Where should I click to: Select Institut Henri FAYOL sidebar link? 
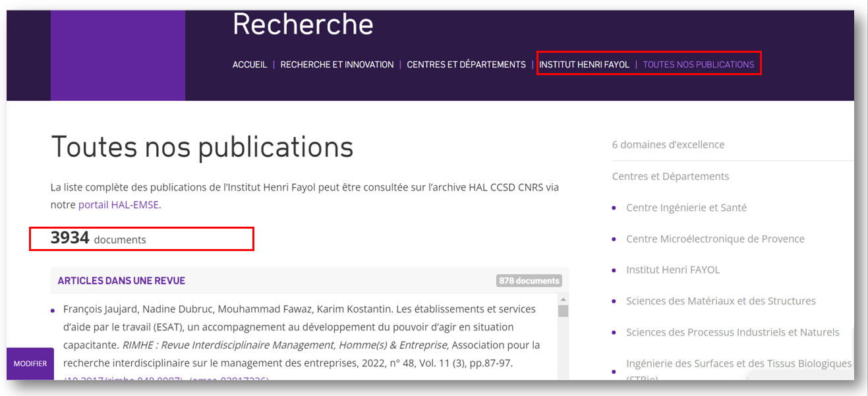673,269
